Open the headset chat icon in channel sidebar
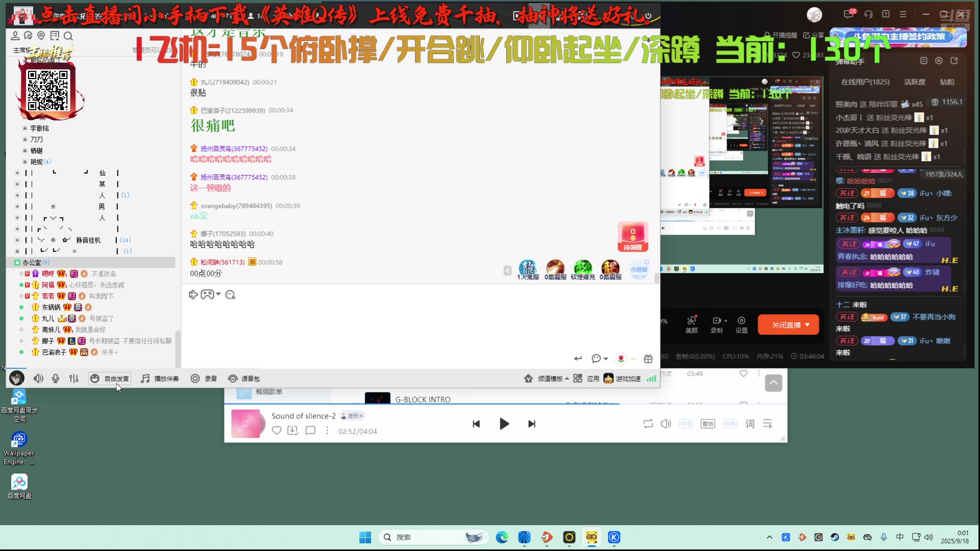Viewport: 980px width, 551px height. pyautogui.click(x=28, y=36)
